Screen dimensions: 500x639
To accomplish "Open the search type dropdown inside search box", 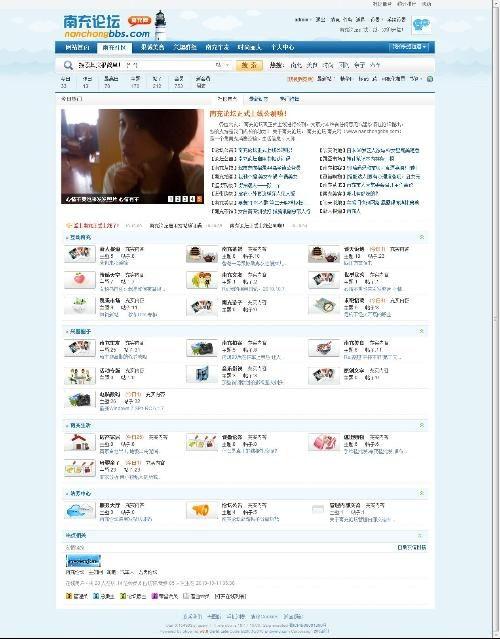I will [222, 65].
